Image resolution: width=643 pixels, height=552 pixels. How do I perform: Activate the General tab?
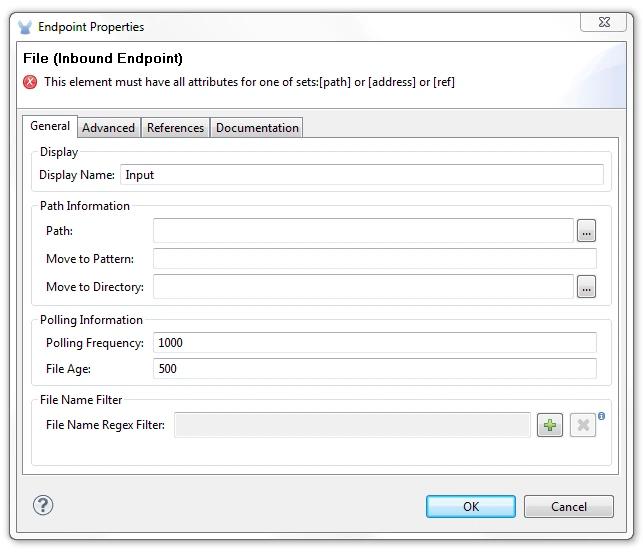(50, 126)
